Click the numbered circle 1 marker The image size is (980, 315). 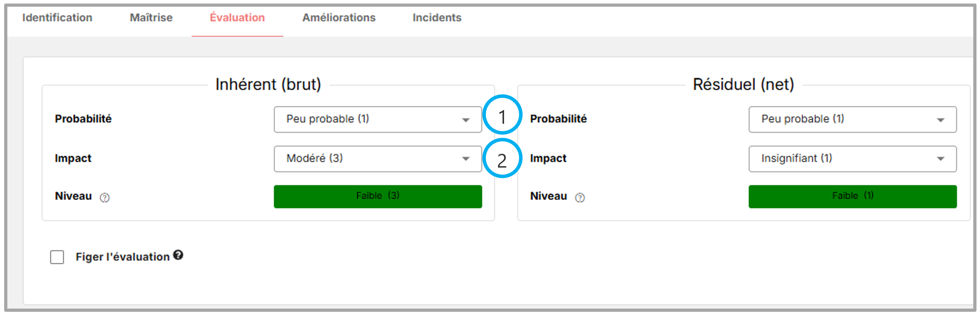coord(502,115)
